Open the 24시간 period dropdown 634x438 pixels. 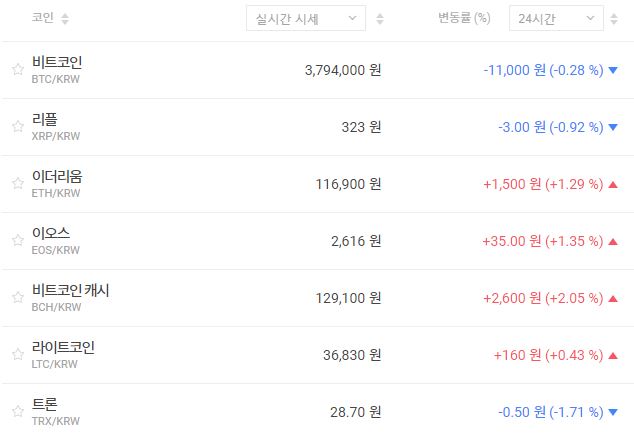(555, 18)
